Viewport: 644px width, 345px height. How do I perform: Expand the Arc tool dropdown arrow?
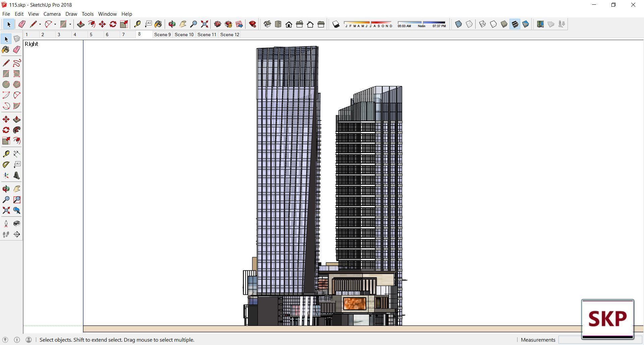click(x=55, y=24)
